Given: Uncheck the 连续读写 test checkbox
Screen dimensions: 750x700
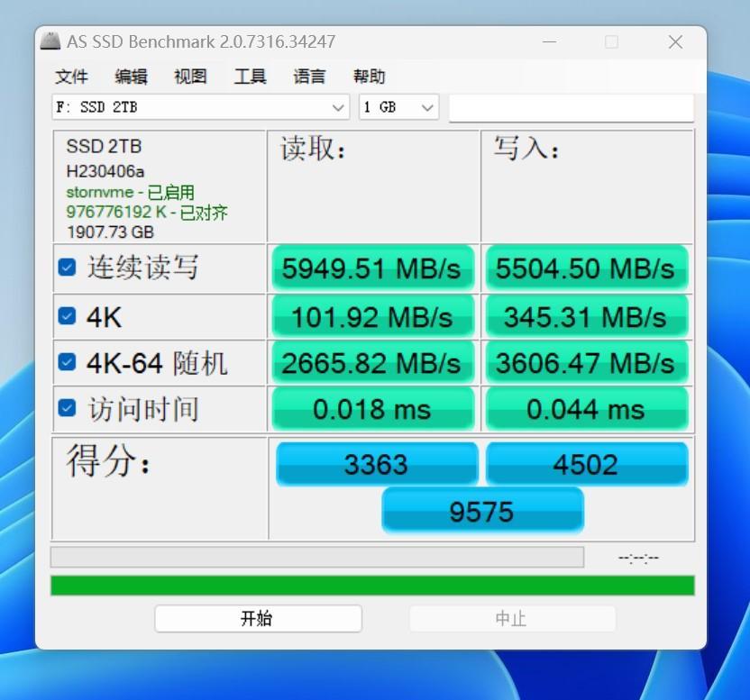Looking at the screenshot, I should [67, 268].
